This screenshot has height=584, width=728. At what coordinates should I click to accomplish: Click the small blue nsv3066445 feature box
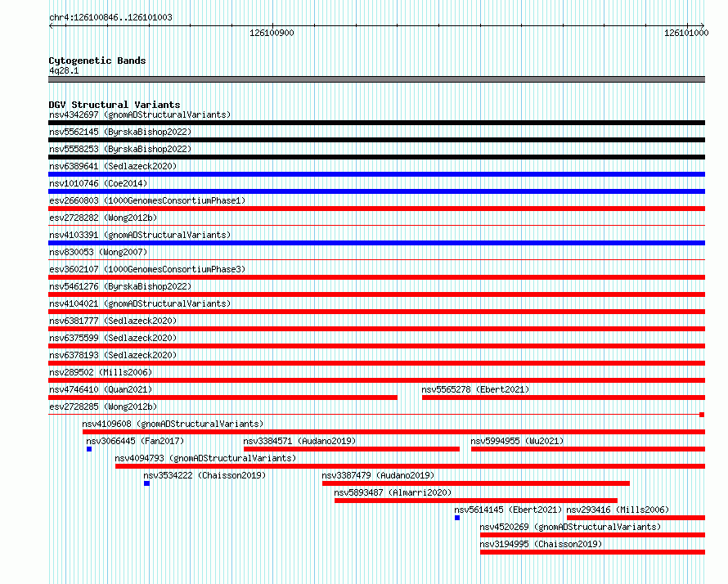coord(89,449)
